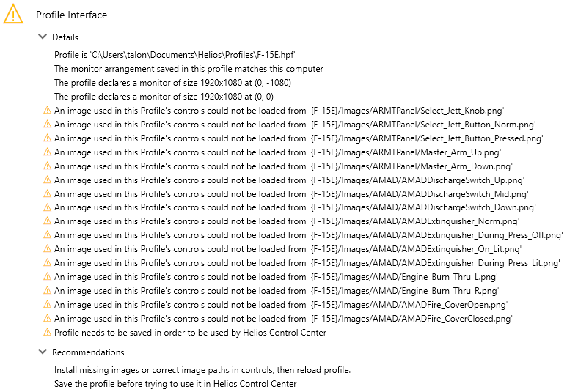Click warning icon beside AMADExtinguisher_Norm.png message
This screenshot has height=392, width=567.
click(x=47, y=221)
